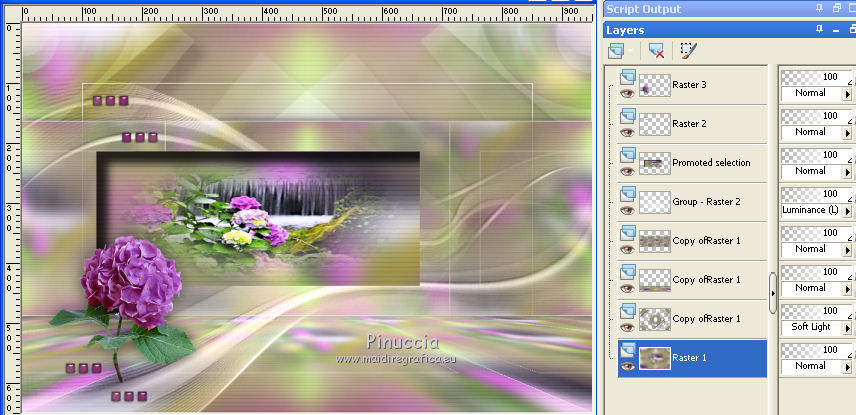This screenshot has width=856, height=415.
Task: Open blend mode menu for Raster 1
Action: [x=847, y=367]
